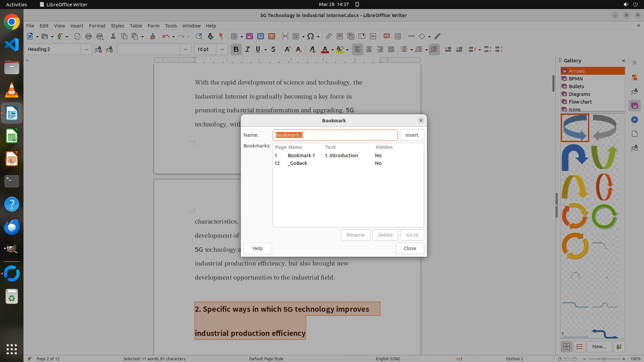
Task: Click the Print toolbar icon
Action: (x=89, y=36)
